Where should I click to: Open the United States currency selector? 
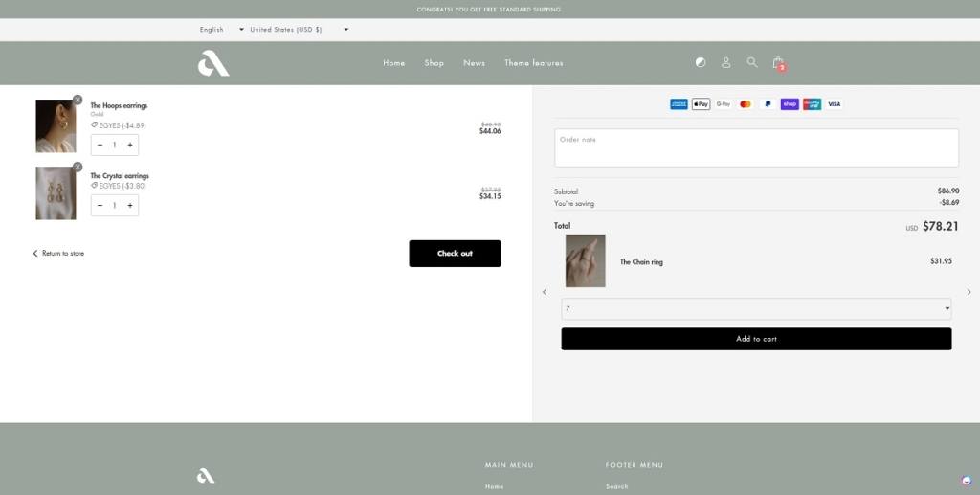[299, 30]
